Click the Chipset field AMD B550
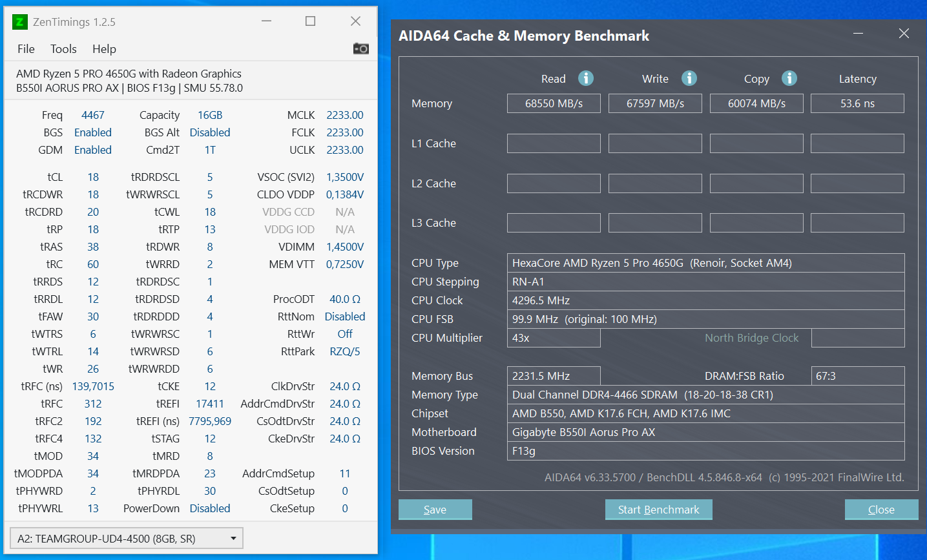 [705, 413]
